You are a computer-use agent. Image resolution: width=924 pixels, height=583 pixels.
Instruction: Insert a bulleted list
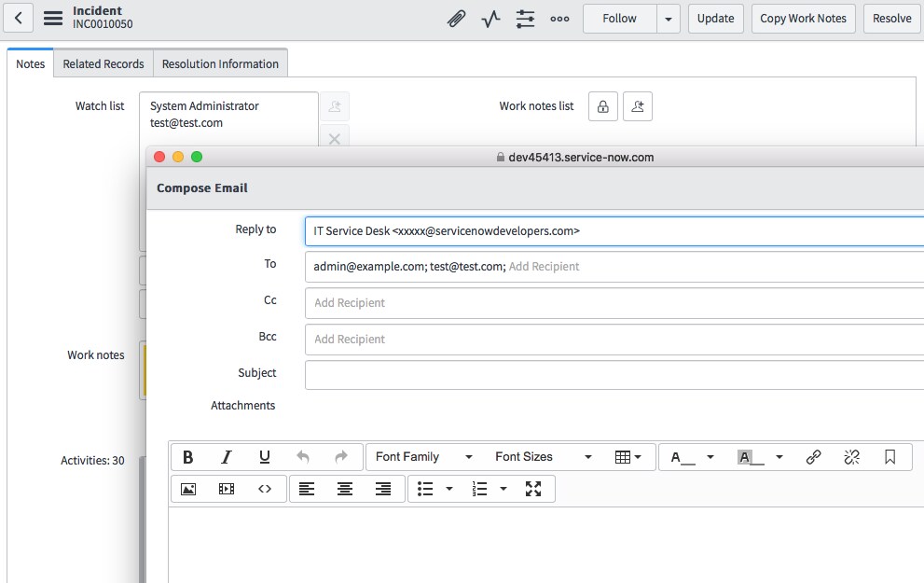pyautogui.click(x=425, y=489)
